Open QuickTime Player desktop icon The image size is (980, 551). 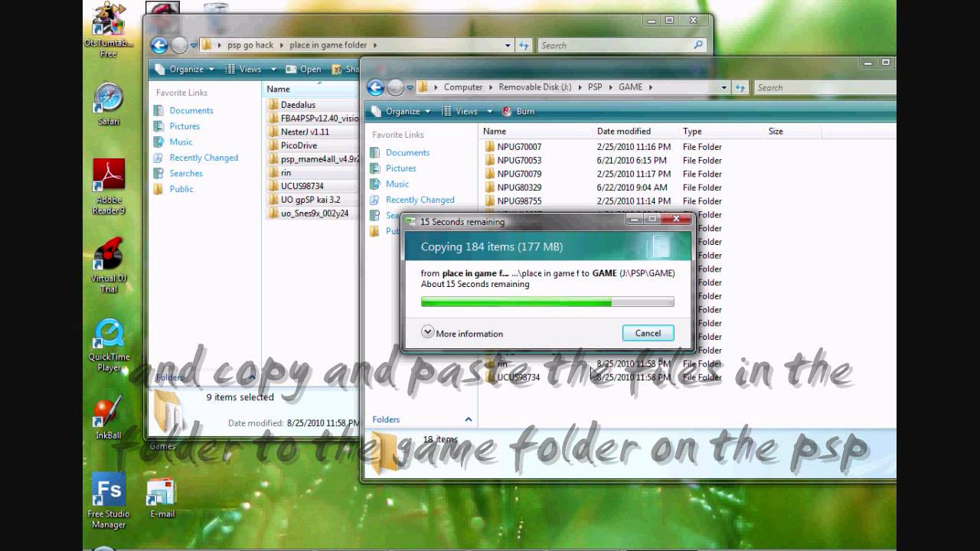tap(109, 345)
